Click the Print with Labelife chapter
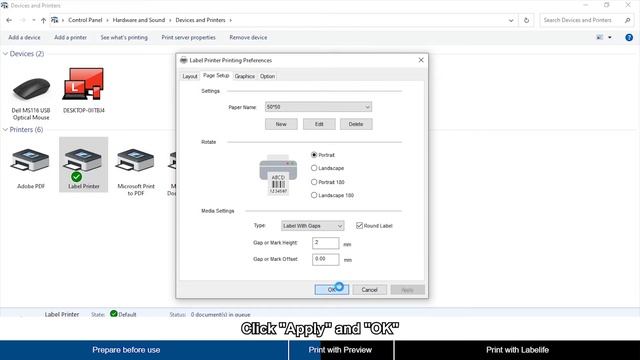 click(x=517, y=350)
